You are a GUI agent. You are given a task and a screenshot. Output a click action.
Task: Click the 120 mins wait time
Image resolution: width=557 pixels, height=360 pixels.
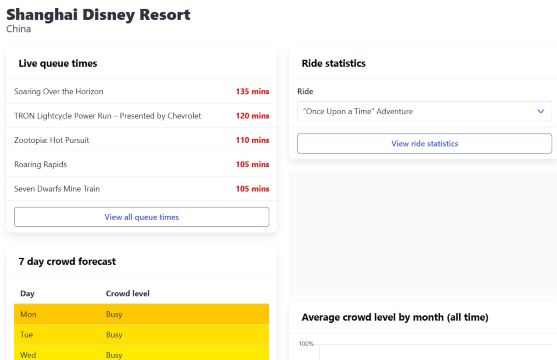tap(252, 116)
